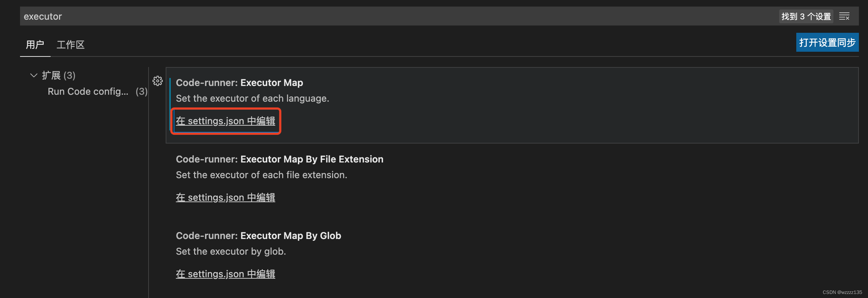This screenshot has width=868, height=298.
Task: Click the (3) count beside Run Code config
Action: [142, 91]
